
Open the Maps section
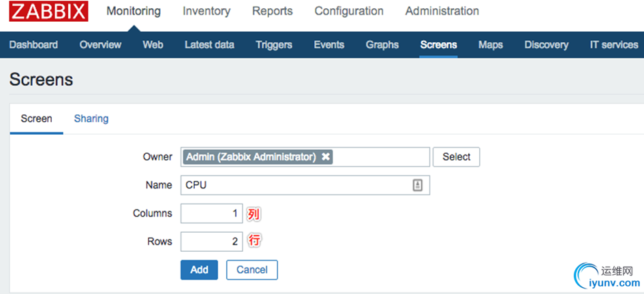(x=490, y=45)
